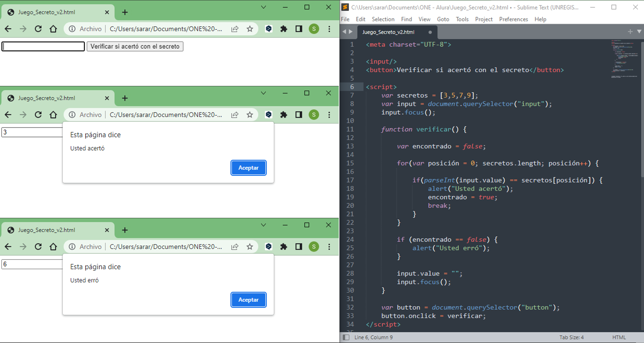Click Sublime Text code minimap
The image size is (644, 343).
pyautogui.click(x=624, y=60)
